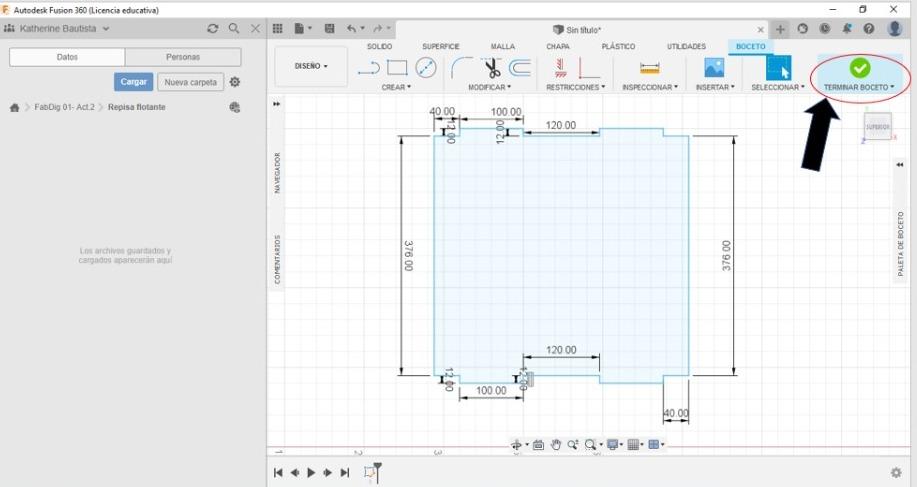Viewport: 917px width, 487px height.
Task: Click the Insert image icon
Action: coord(714,68)
